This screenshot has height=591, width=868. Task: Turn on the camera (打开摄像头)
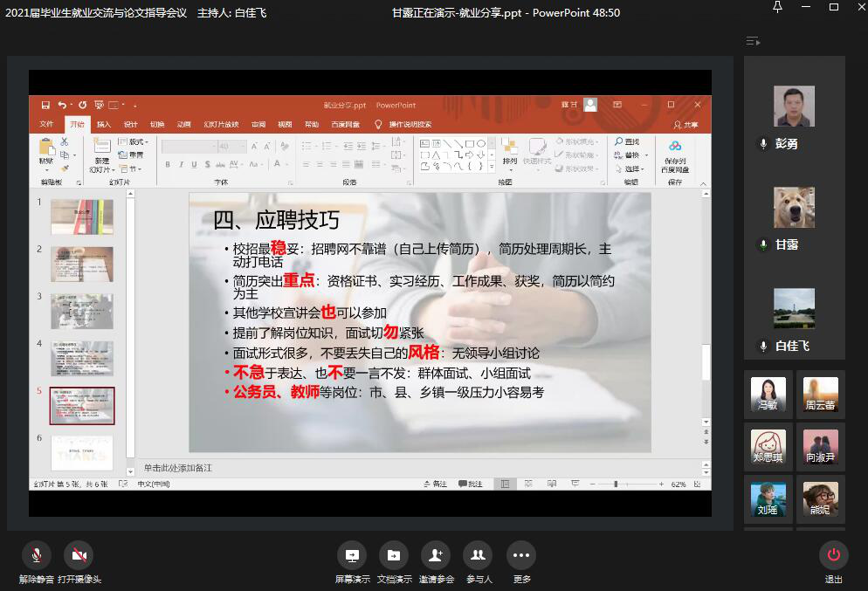click(79, 555)
